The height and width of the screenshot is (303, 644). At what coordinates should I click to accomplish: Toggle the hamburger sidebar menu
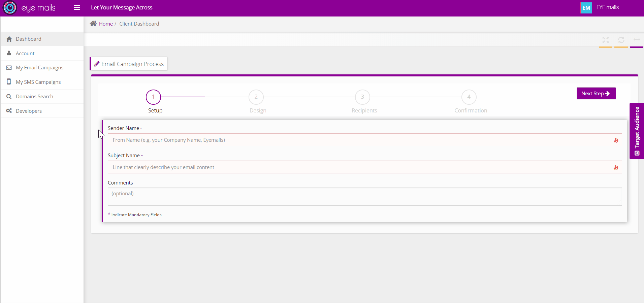click(x=77, y=7)
